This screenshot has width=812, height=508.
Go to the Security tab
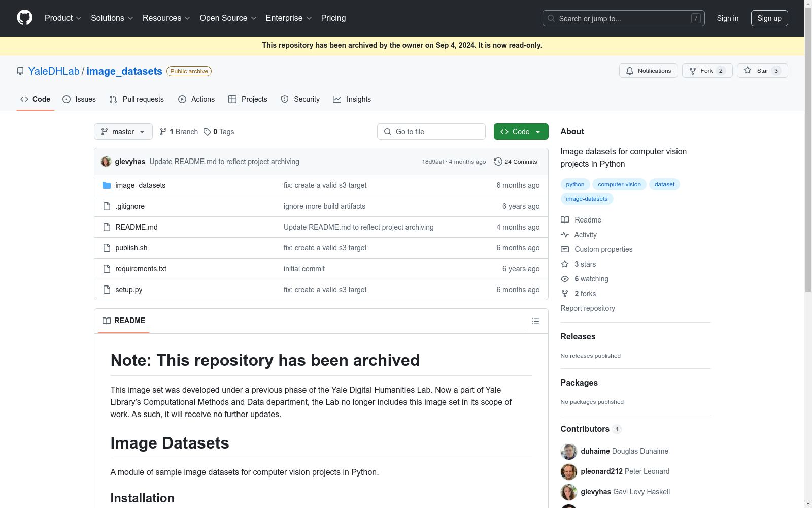[x=300, y=99]
